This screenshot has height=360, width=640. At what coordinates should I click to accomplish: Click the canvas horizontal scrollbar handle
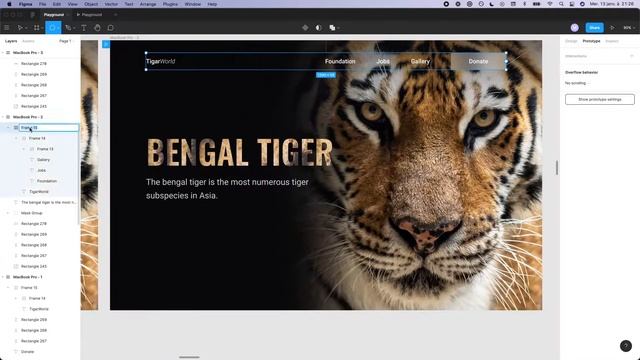tap(189, 357)
